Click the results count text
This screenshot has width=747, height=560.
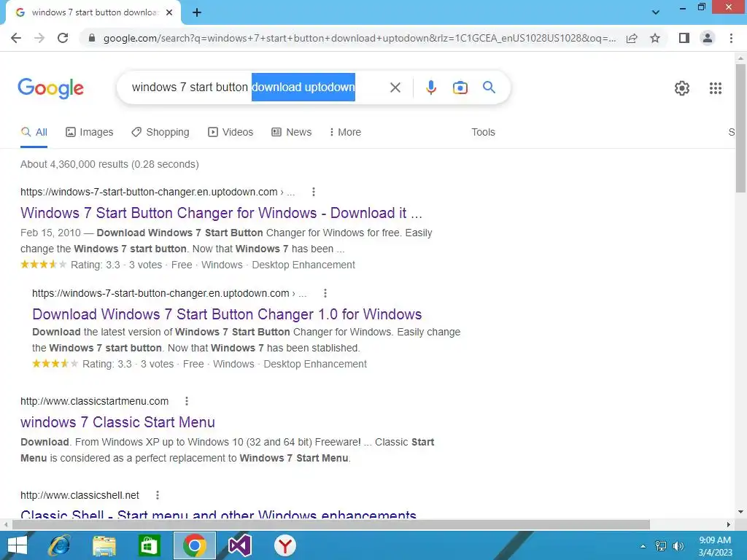109,164
